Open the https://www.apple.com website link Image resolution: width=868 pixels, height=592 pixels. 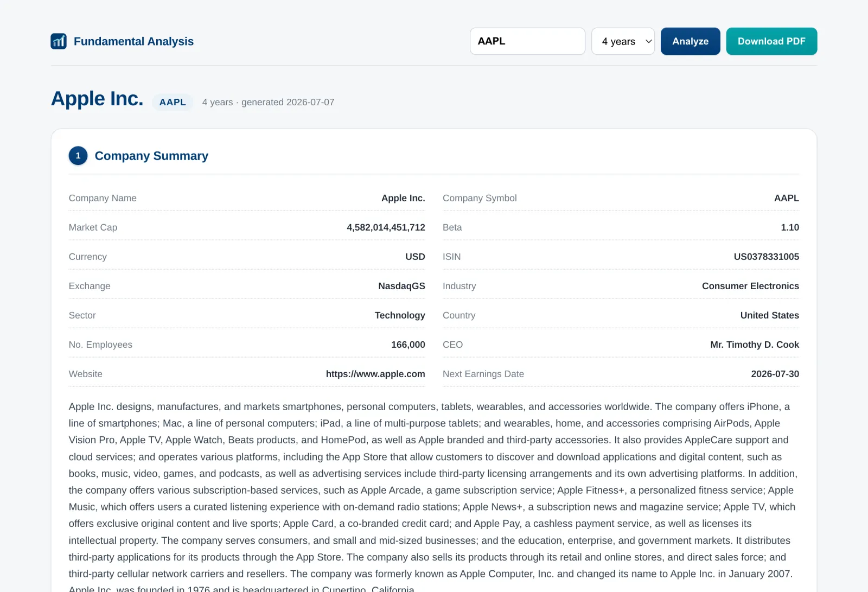coord(375,374)
